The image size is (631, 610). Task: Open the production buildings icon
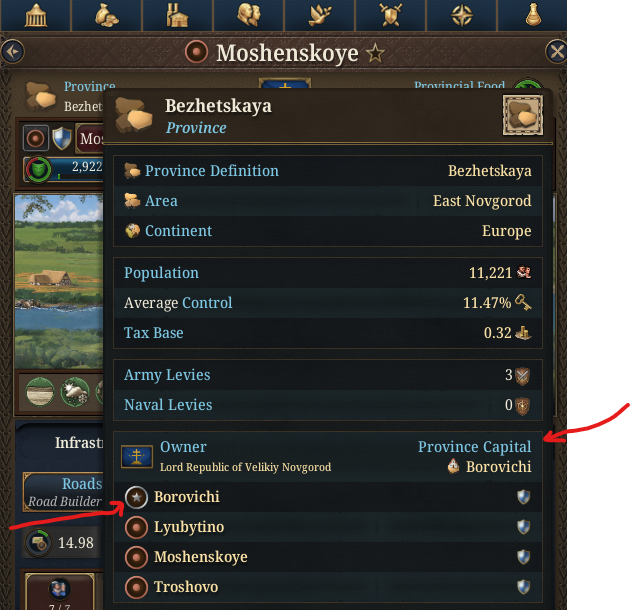177,15
